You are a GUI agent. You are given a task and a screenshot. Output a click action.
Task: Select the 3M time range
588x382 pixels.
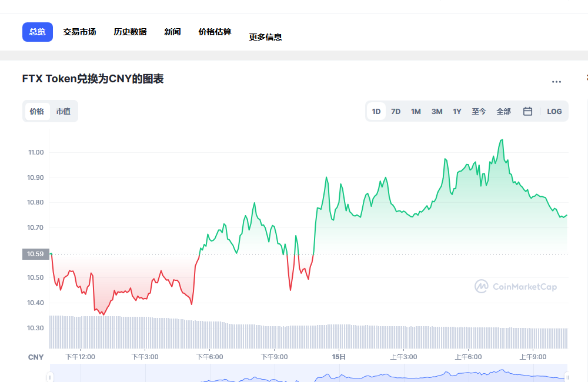437,111
